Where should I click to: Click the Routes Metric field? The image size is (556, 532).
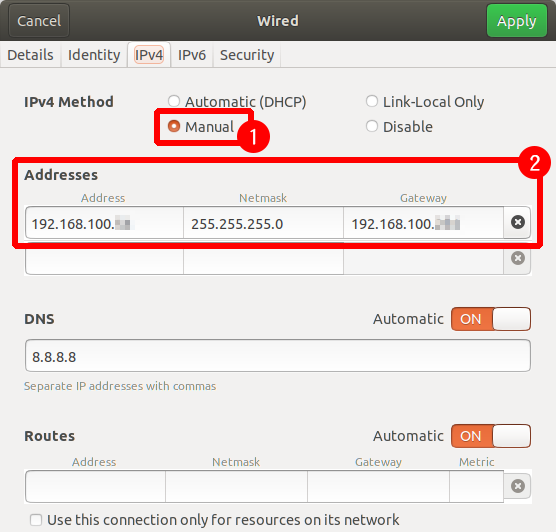pos(477,486)
